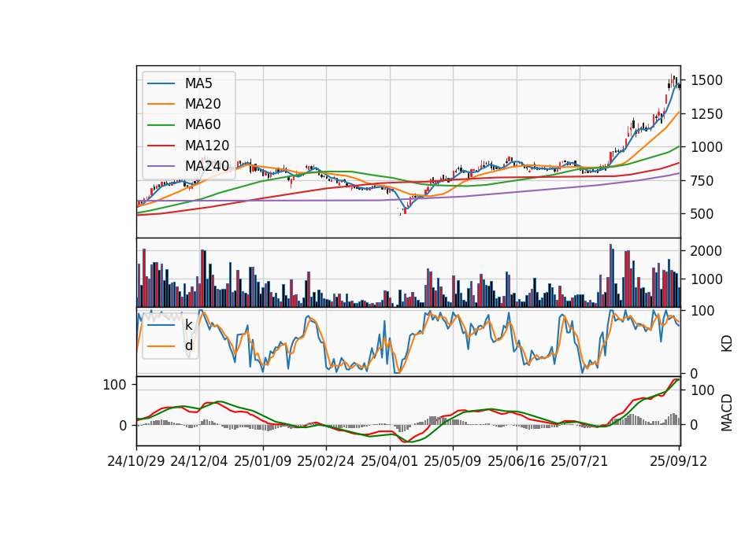The image size is (756, 543).
Task: Click the 100 tick on MACD left axis
Action: point(115,385)
